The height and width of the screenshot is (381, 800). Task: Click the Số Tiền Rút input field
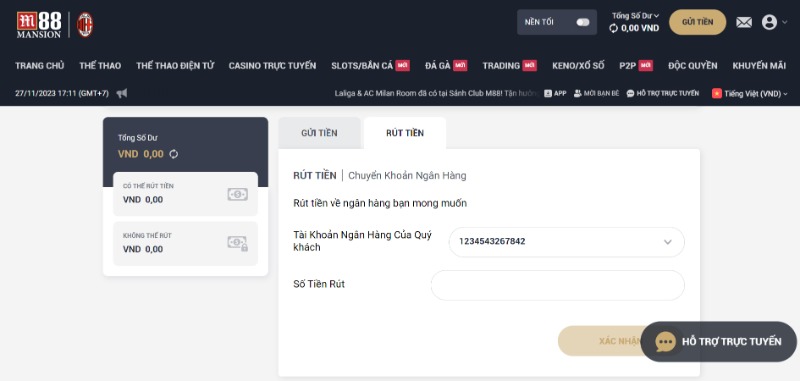pyautogui.click(x=558, y=285)
